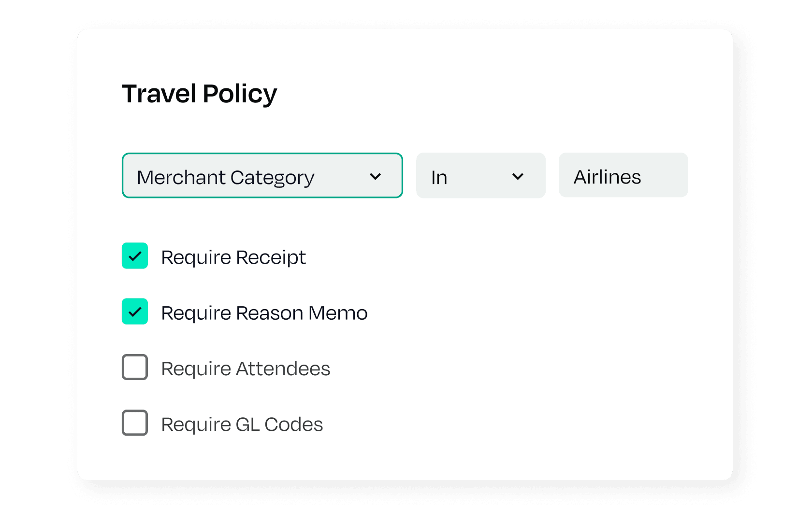The image size is (812, 510).
Task: Click the Travel Policy heading
Action: [x=199, y=94]
